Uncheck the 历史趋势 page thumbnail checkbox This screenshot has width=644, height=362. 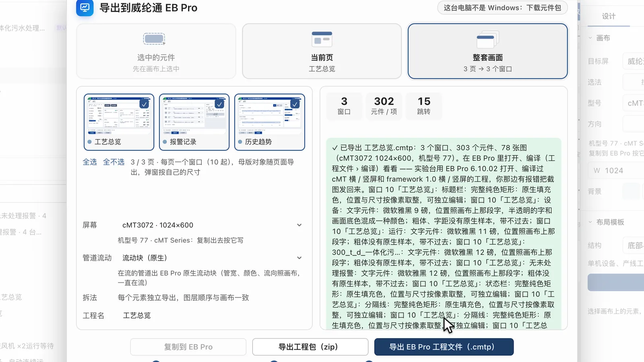click(295, 104)
